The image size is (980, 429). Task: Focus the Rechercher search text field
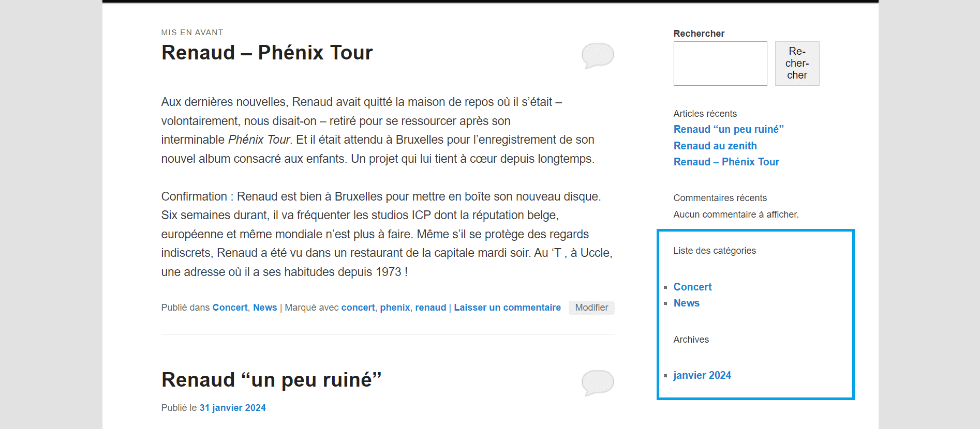720,64
